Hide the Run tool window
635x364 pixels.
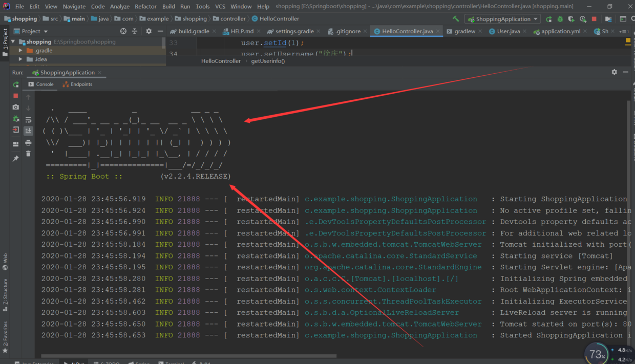pos(626,72)
